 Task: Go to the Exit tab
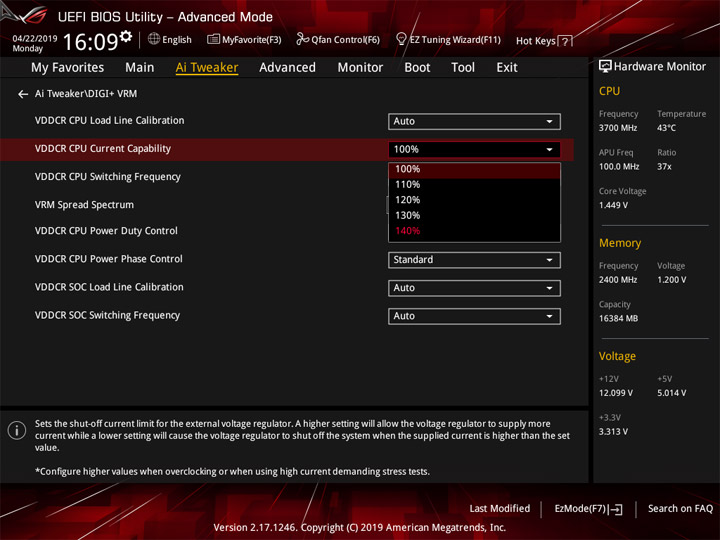tap(507, 68)
